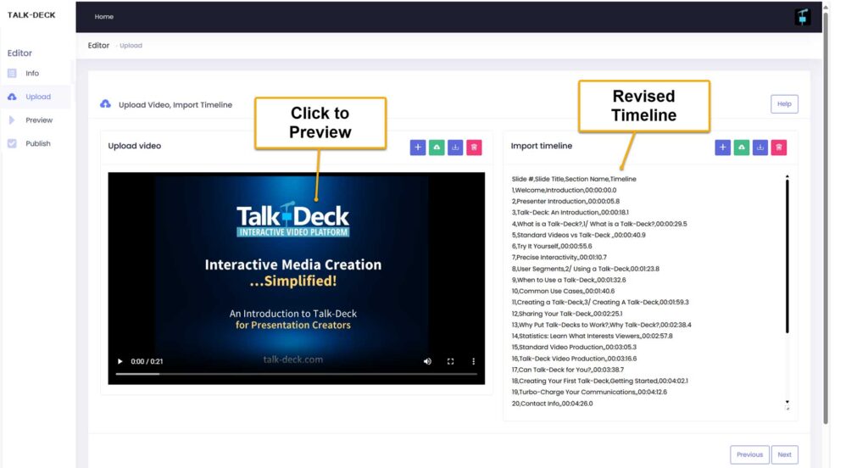Click the line '5,Standard Videos vs Talk-Deck'
868x468 pixels.
(578, 235)
